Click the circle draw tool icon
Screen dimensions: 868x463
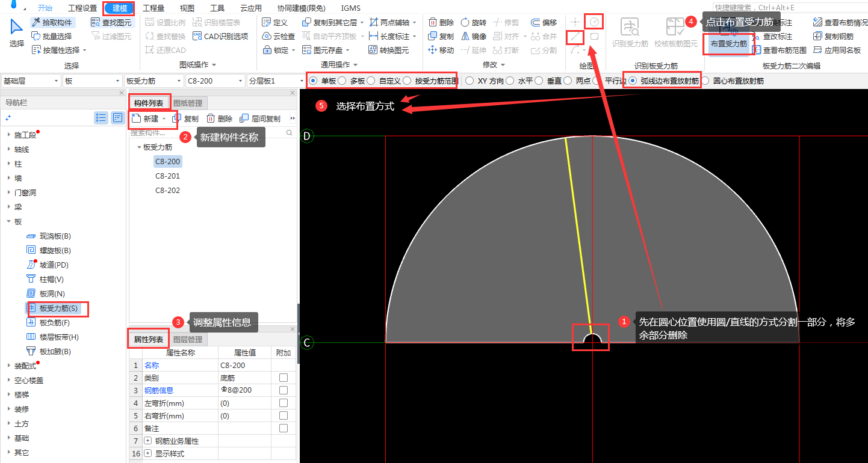click(594, 22)
